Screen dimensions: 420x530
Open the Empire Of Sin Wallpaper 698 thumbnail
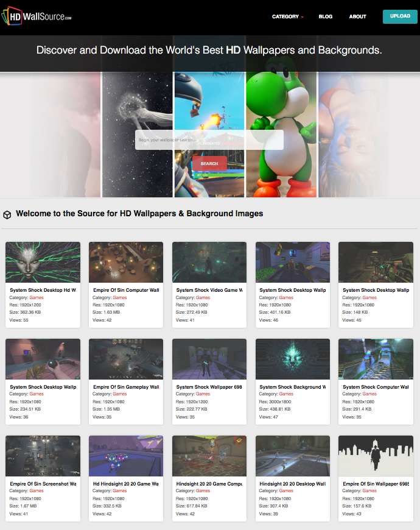(x=376, y=456)
